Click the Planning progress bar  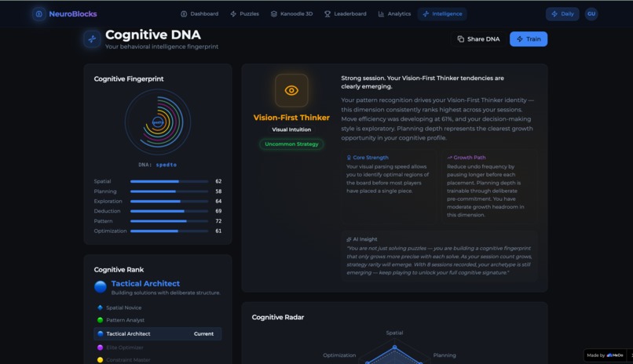[169, 191]
